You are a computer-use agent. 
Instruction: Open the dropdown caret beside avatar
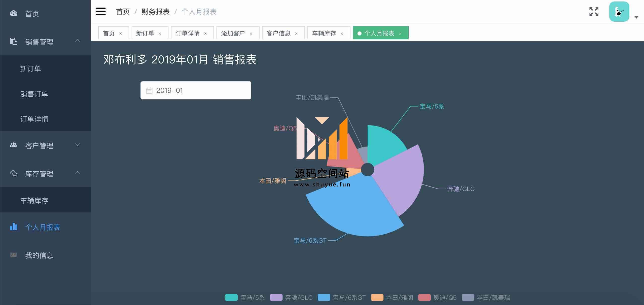[x=636, y=17]
